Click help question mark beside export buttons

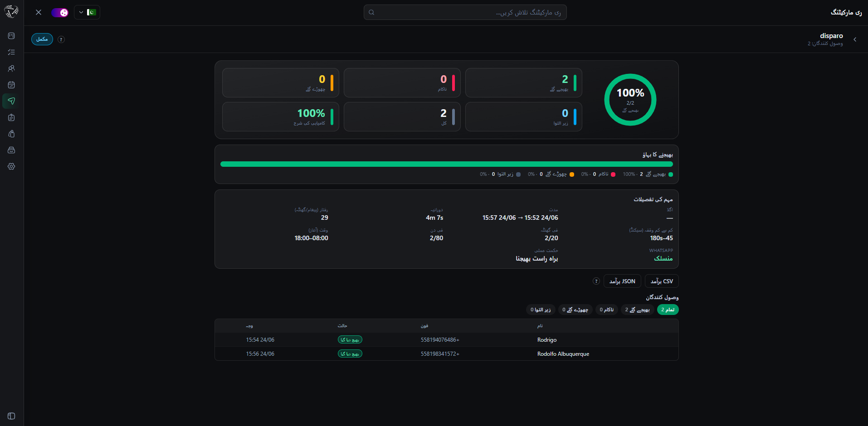[596, 281]
